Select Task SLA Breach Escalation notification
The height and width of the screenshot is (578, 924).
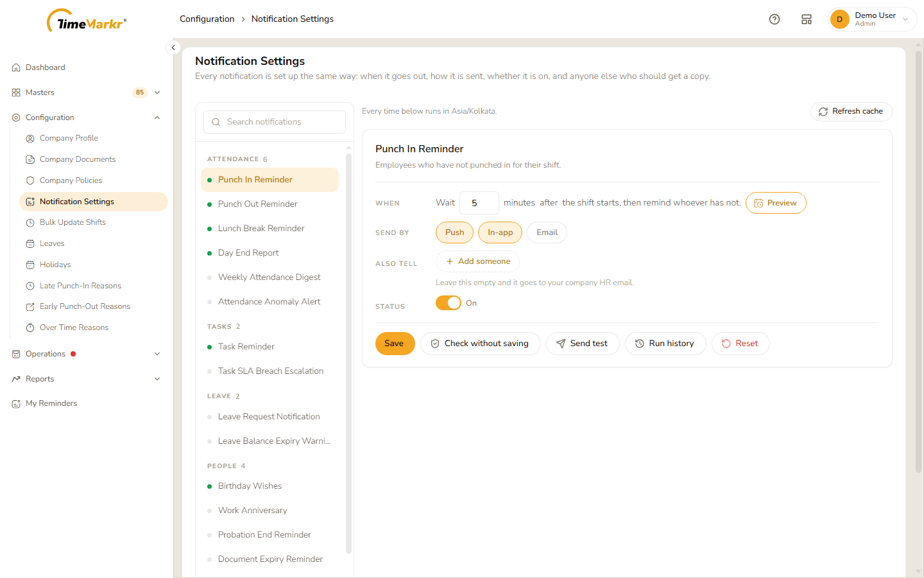point(269,371)
